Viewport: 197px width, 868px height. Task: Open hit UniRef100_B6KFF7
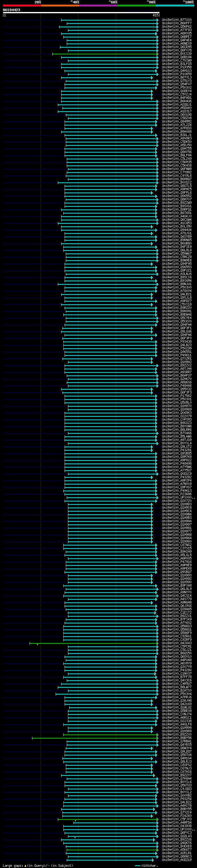pyautogui.click(x=176, y=23)
